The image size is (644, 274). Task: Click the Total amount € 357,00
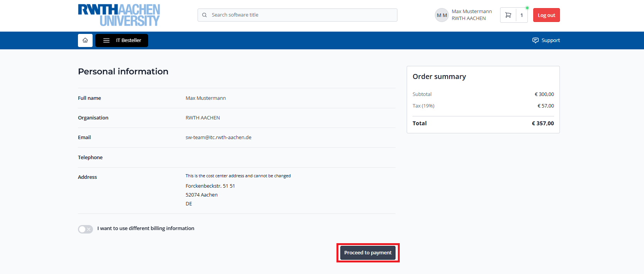point(543,123)
